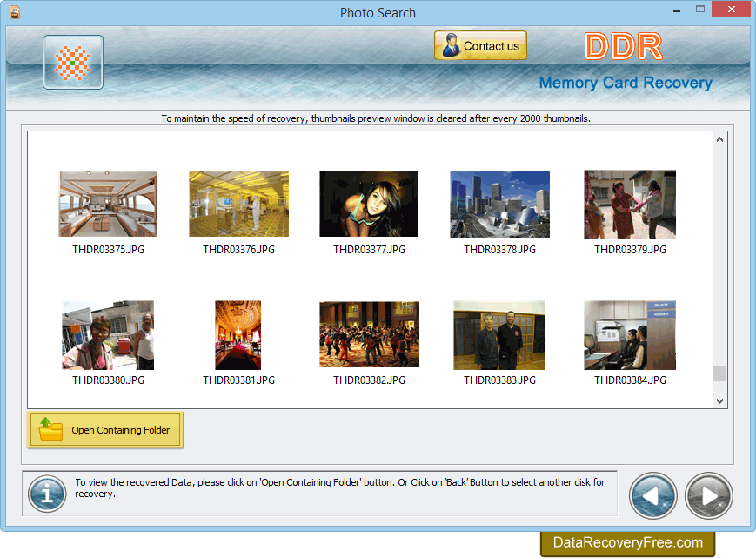
Task: Click the THDR03384.JPG file name label
Action: pyautogui.click(x=630, y=380)
